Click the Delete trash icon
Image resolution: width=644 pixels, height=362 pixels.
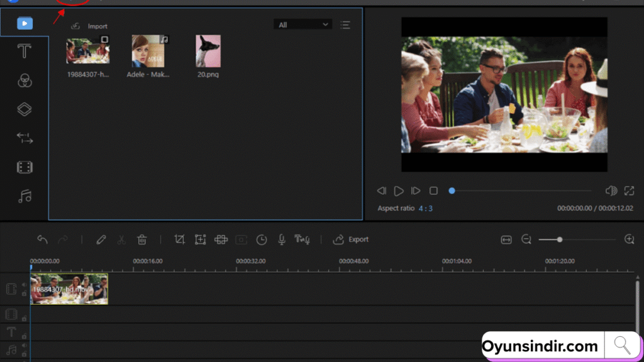tap(142, 239)
